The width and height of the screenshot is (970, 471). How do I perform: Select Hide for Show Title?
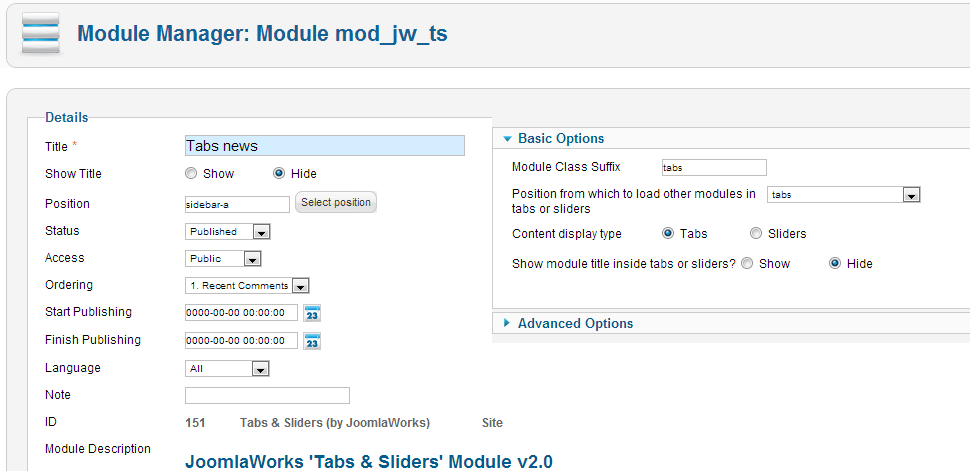point(279,174)
